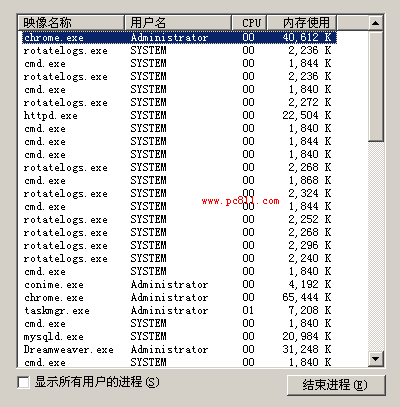Select rotatelogs.exe row using 2,252 K
The width and height of the screenshot is (400, 407).
[177, 219]
